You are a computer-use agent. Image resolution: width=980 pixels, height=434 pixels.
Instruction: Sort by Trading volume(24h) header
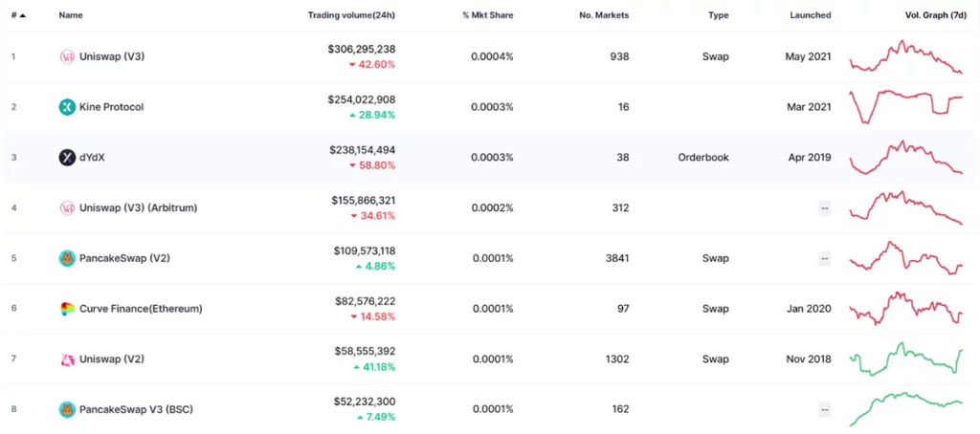[x=351, y=15]
